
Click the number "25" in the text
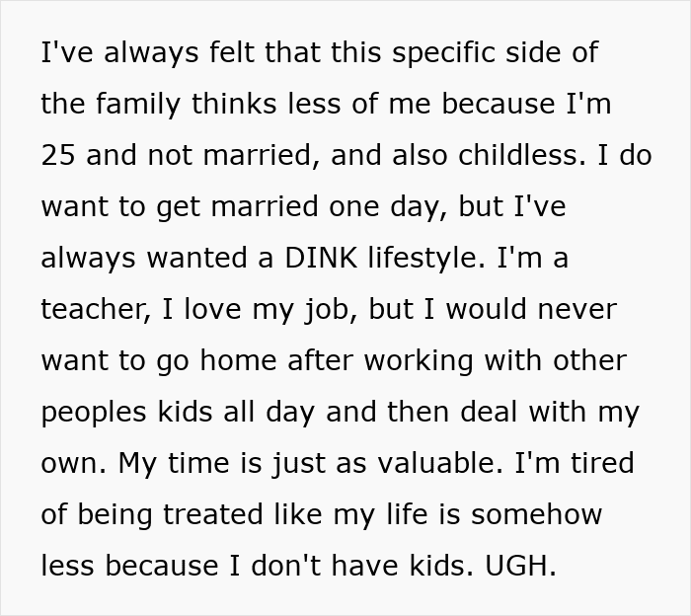click(x=59, y=155)
